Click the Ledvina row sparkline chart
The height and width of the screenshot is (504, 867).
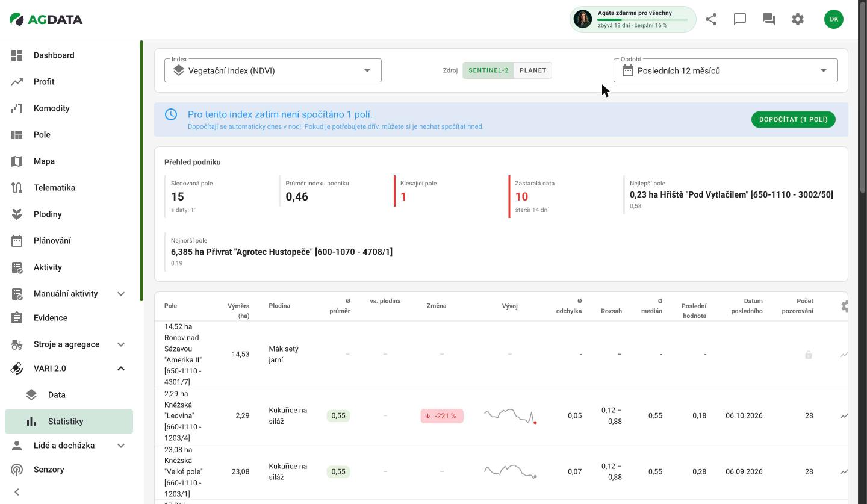pyautogui.click(x=510, y=416)
